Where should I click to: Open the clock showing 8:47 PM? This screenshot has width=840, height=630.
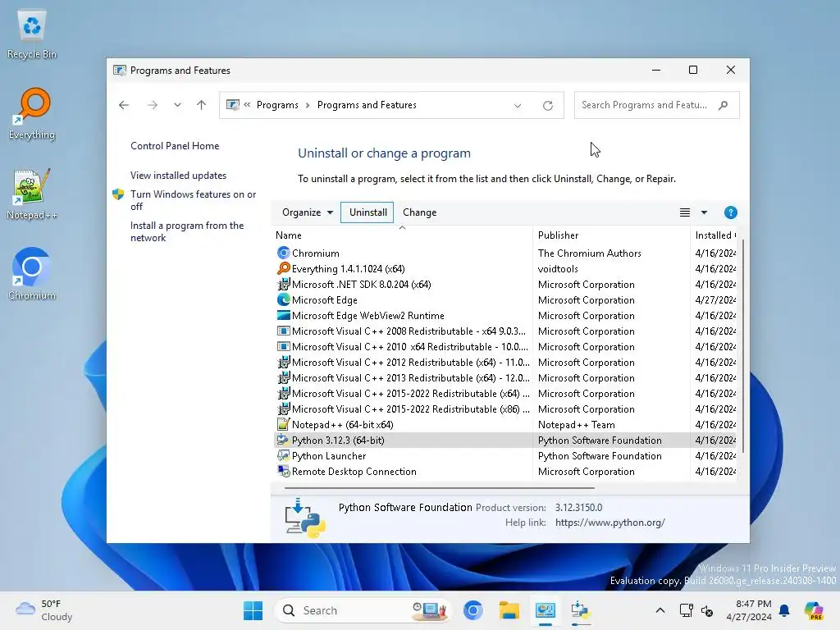(x=749, y=610)
